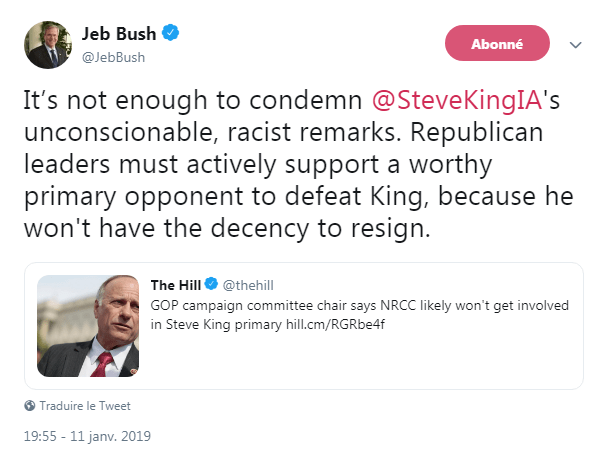Expand the tweet options chevron menu
The height and width of the screenshot is (457, 607).
pos(575,45)
